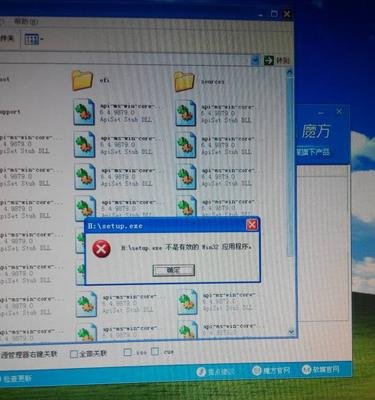Expand the Explorer address bar dropdown arrow
Viewport: 375px width, 400px height.
click(255, 61)
